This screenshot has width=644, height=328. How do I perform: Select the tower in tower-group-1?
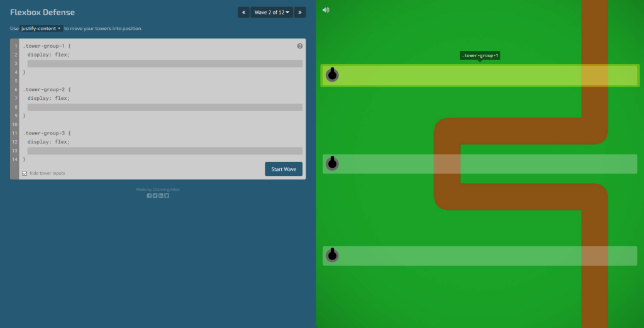(x=332, y=75)
